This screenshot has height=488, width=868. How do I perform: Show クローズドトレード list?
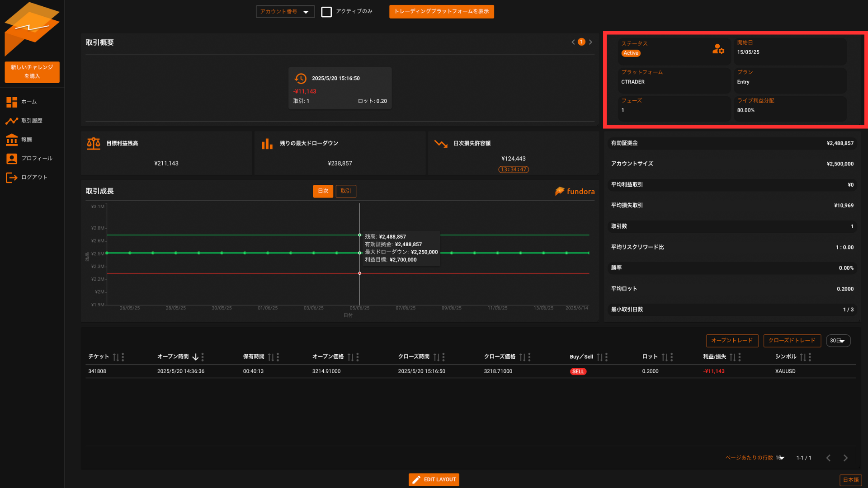[792, 341]
